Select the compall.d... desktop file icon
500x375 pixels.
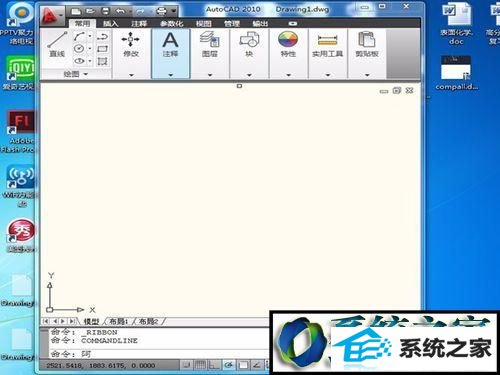click(456, 73)
